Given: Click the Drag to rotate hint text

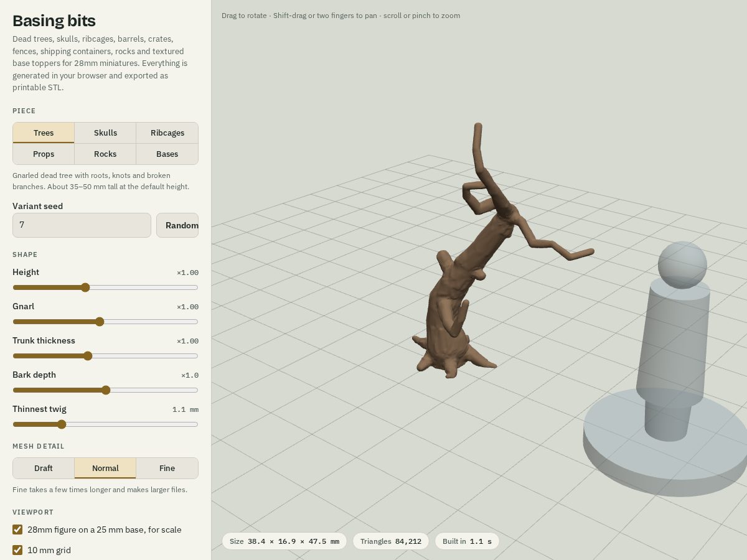Looking at the screenshot, I should pos(341,16).
